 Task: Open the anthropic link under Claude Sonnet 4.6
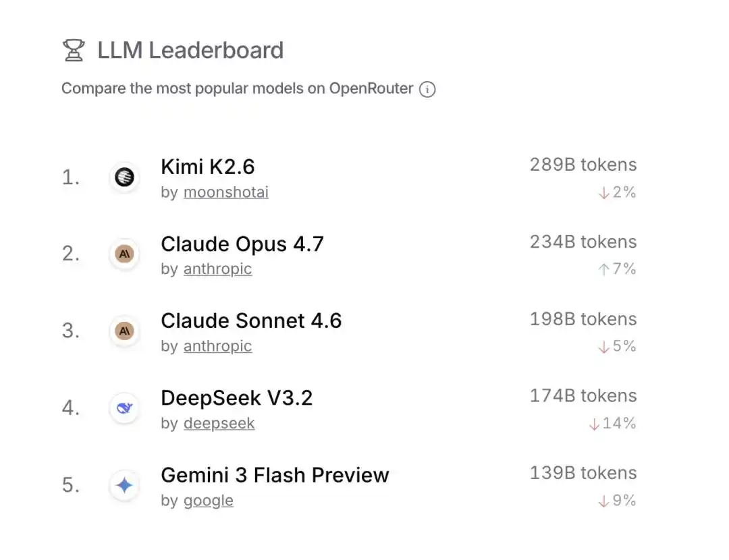point(217,346)
